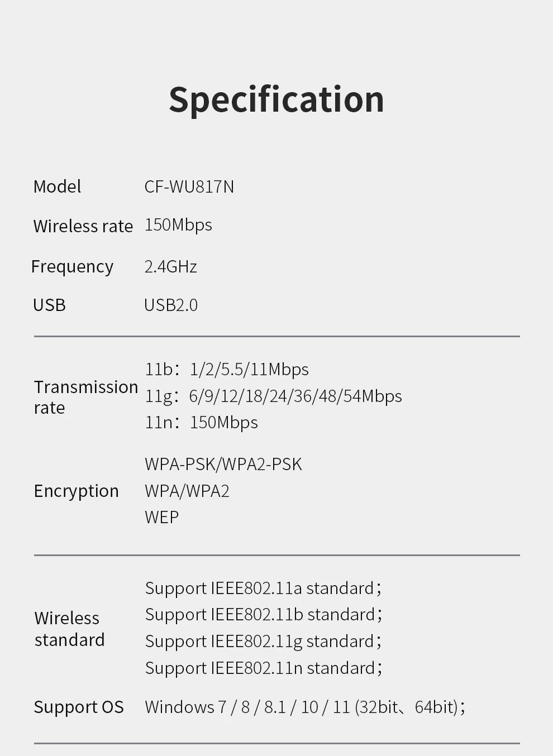Click the Specification heading
Screen dimensions: 553x756
(276, 101)
